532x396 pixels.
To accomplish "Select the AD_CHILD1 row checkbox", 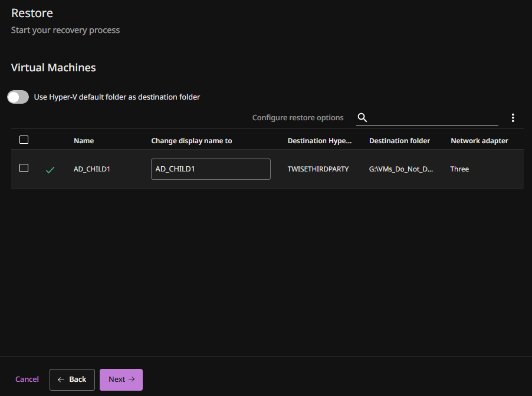I will click(24, 169).
